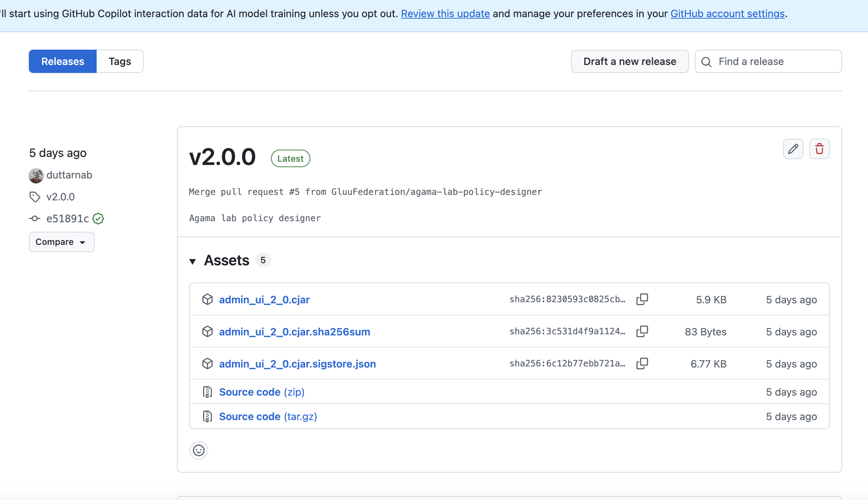Click the tag icon beside v2.0.0
Viewport: 868px width, 500px height.
tap(35, 197)
